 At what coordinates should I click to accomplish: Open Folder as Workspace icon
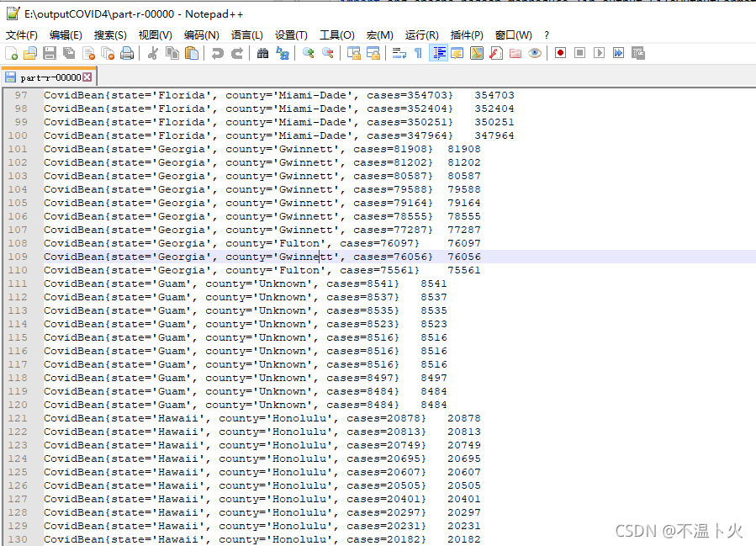coord(515,53)
